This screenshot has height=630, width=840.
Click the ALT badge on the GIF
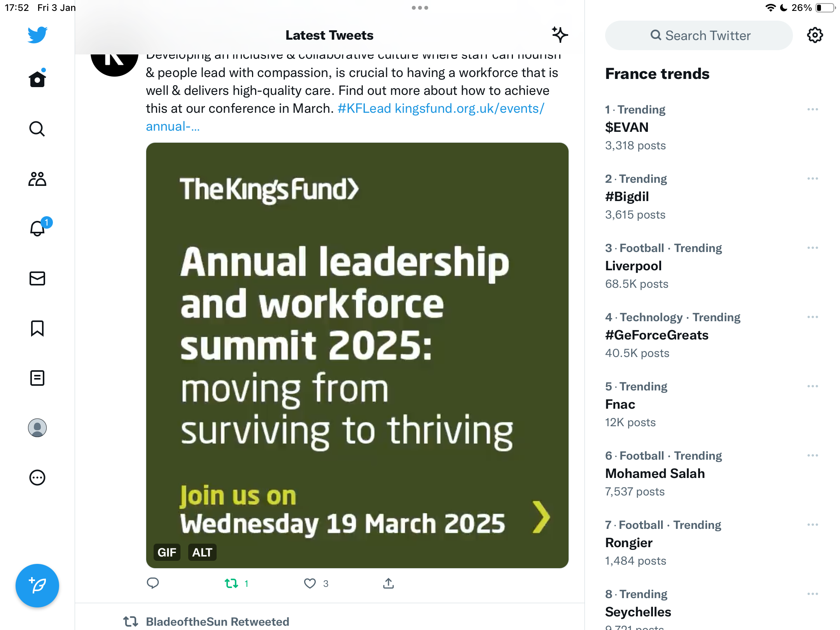click(x=202, y=552)
